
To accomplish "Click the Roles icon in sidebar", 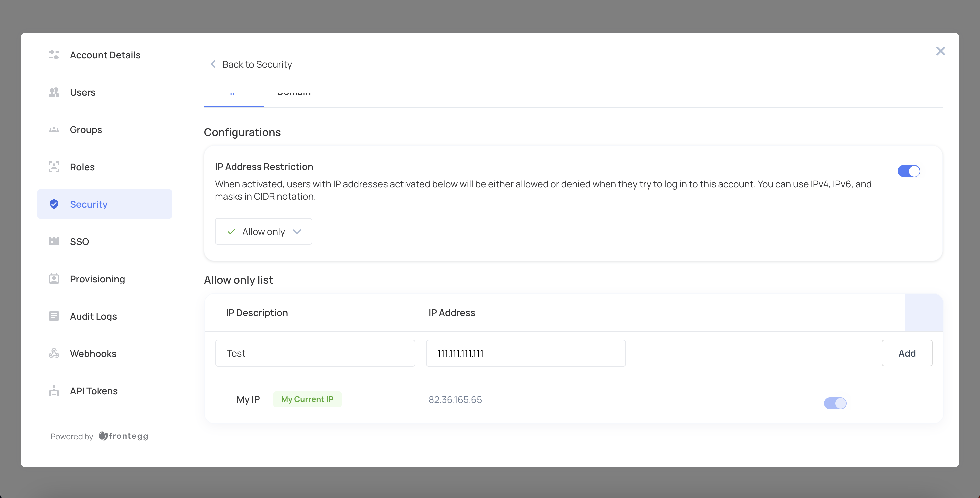I will tap(54, 166).
